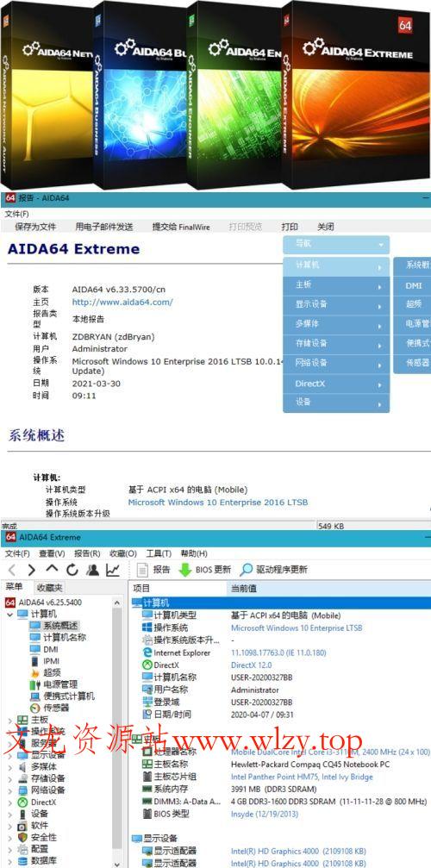431x868 pixels.
Task: Click the 日期/时间 row icon
Action: tap(147, 715)
